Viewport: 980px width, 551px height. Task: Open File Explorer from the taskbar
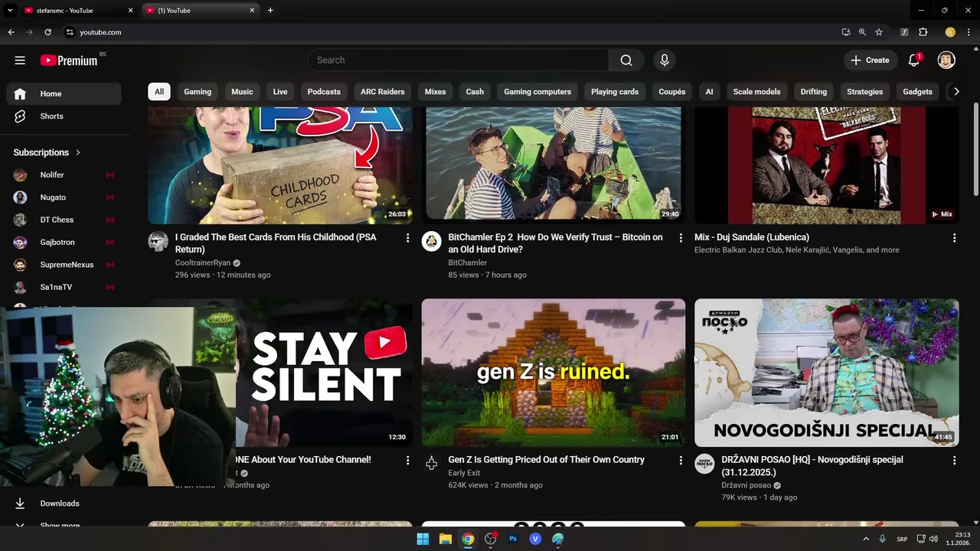[x=445, y=539]
